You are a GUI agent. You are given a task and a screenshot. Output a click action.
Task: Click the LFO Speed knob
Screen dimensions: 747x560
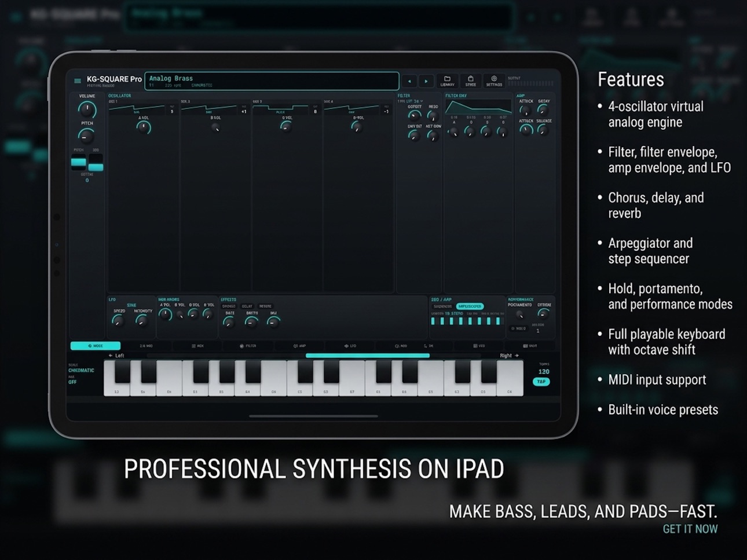coord(119,320)
